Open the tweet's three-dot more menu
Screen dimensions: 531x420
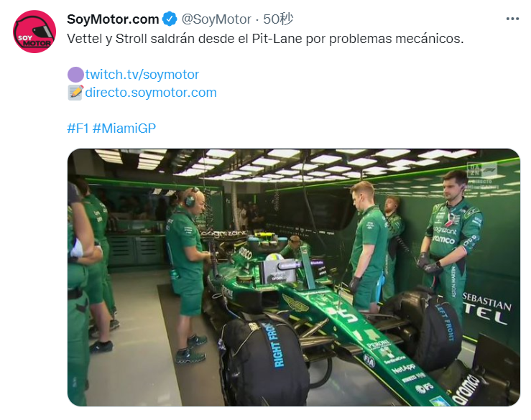click(512, 19)
